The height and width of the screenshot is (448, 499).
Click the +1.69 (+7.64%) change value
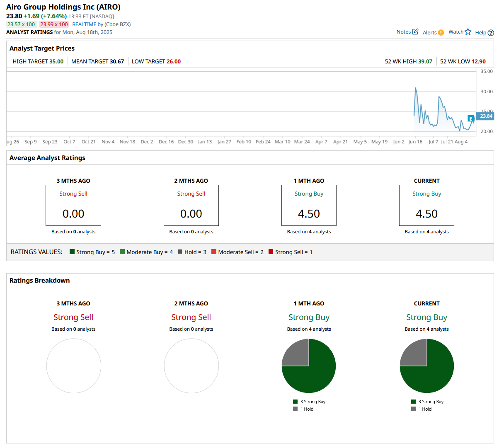(x=45, y=16)
